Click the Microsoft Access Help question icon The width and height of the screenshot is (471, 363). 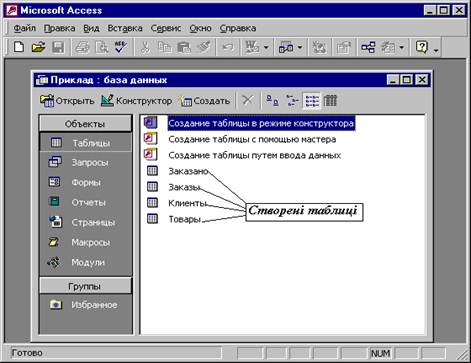coord(422,47)
